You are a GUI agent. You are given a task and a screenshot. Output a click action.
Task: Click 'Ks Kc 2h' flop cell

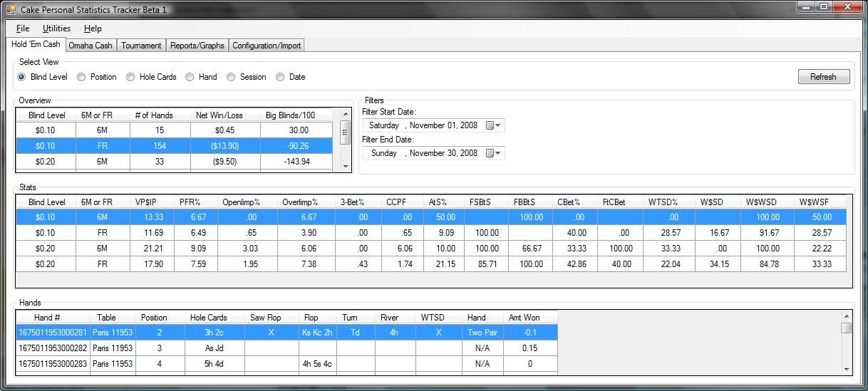coord(318,333)
